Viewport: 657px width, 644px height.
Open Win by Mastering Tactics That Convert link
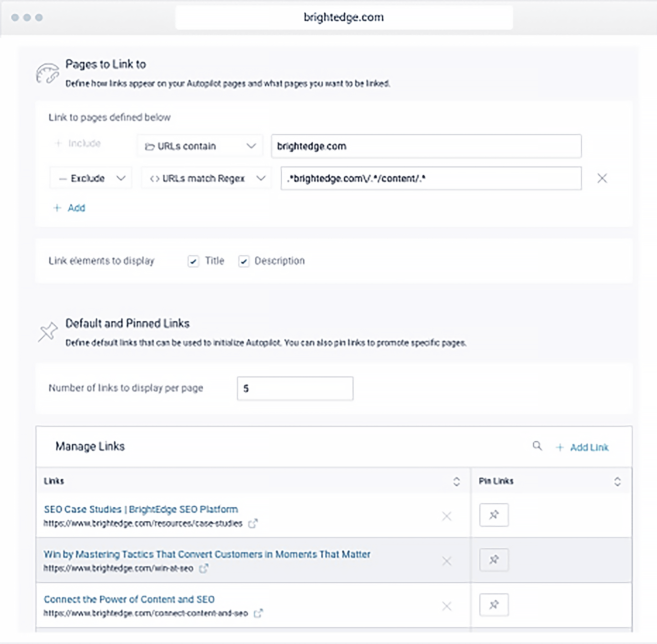pos(207,554)
